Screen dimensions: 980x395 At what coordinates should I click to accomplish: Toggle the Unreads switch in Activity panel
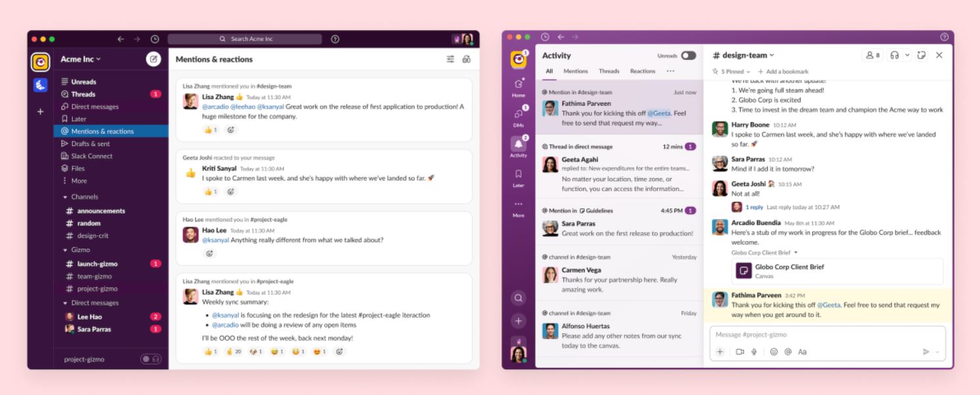[x=688, y=56]
